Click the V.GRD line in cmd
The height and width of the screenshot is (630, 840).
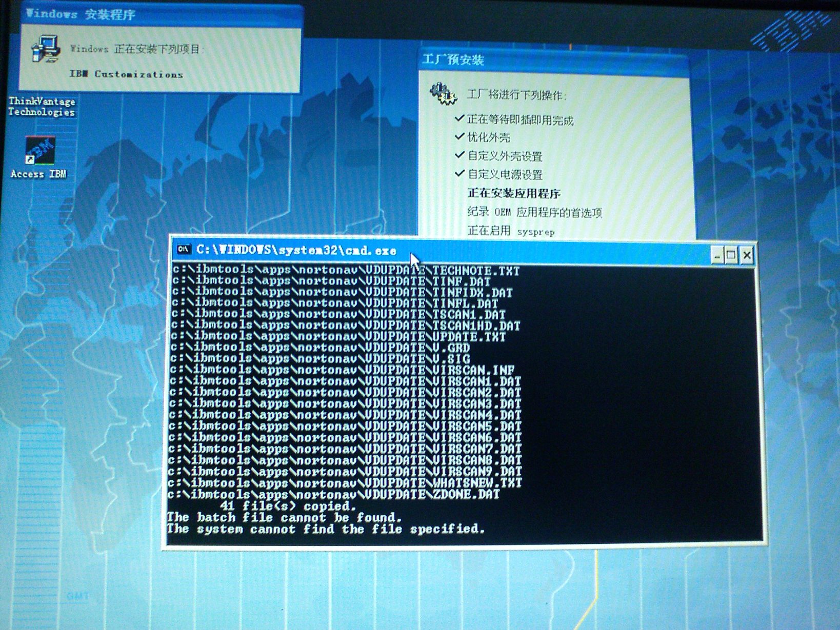[321, 348]
